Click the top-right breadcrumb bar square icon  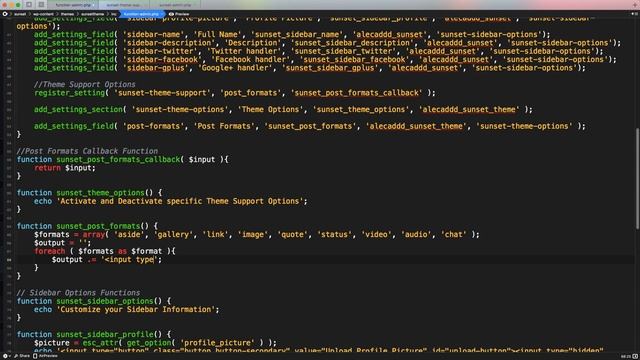636,14
